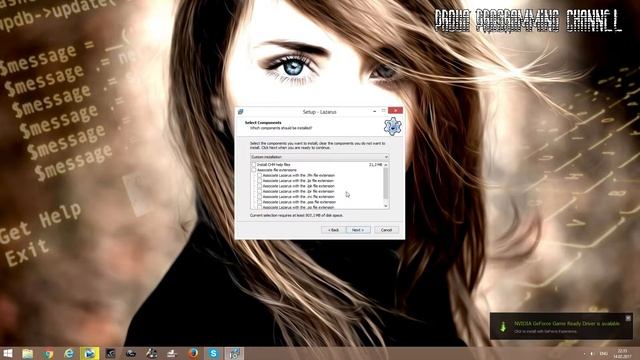Minimize the Setup - Lazarus window
Screen dimensions: 640x360
(x=374, y=111)
